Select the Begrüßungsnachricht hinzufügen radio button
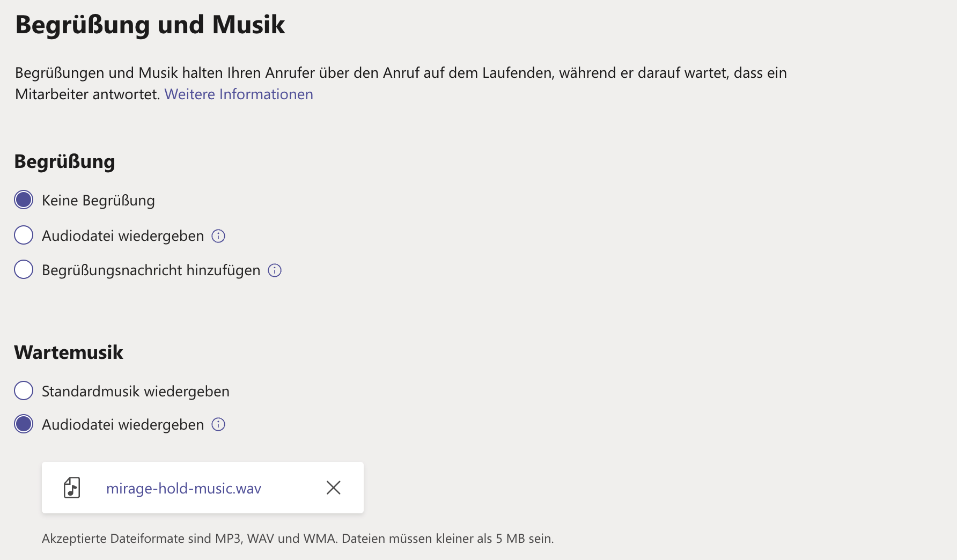957x560 pixels. (x=24, y=269)
